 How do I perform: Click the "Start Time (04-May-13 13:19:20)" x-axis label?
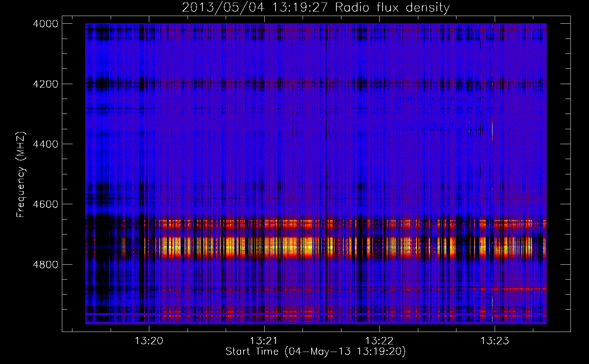(x=316, y=352)
